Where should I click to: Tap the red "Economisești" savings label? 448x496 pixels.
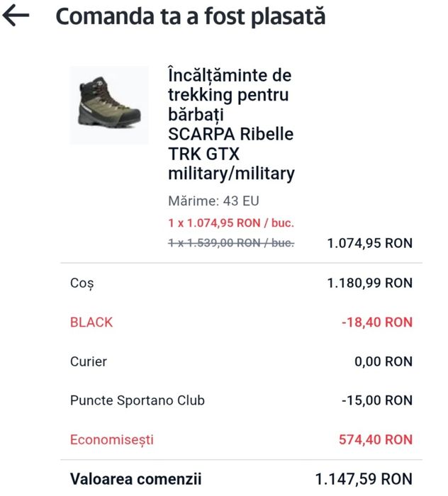point(112,440)
